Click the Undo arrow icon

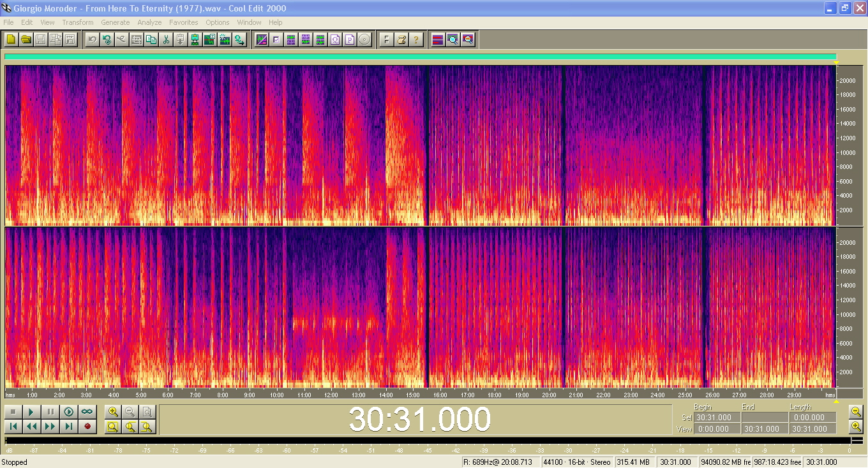click(x=92, y=40)
